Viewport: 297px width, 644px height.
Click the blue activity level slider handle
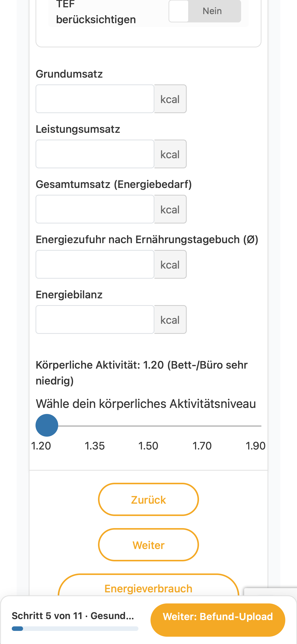pyautogui.click(x=47, y=425)
